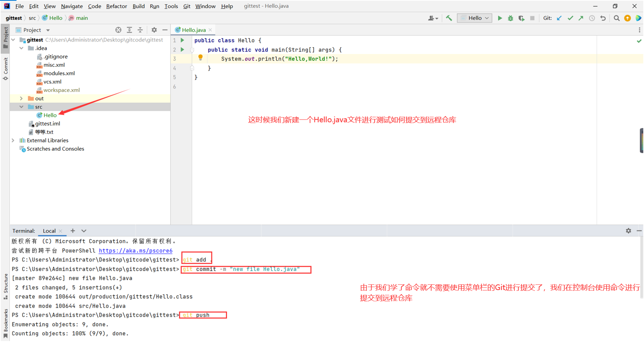Expand all project tree nodes icon
Image resolution: width=644 pixels, height=362 pixels.
pyautogui.click(x=129, y=30)
